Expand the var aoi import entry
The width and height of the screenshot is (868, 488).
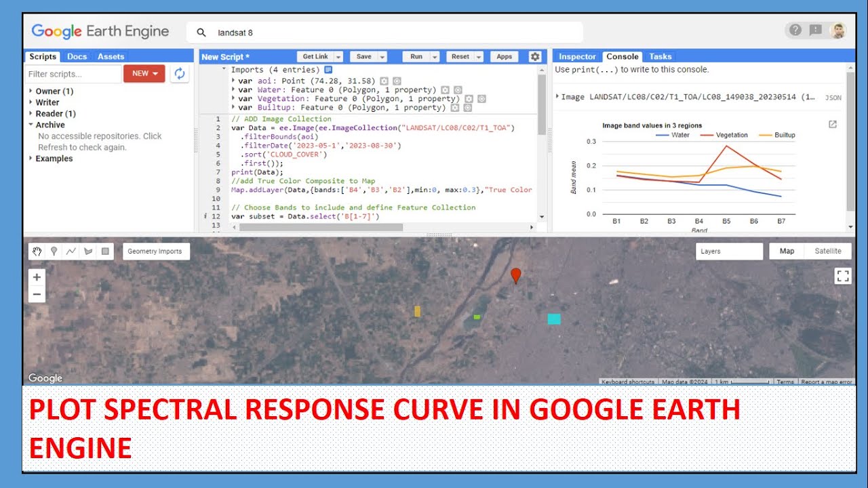tap(233, 81)
